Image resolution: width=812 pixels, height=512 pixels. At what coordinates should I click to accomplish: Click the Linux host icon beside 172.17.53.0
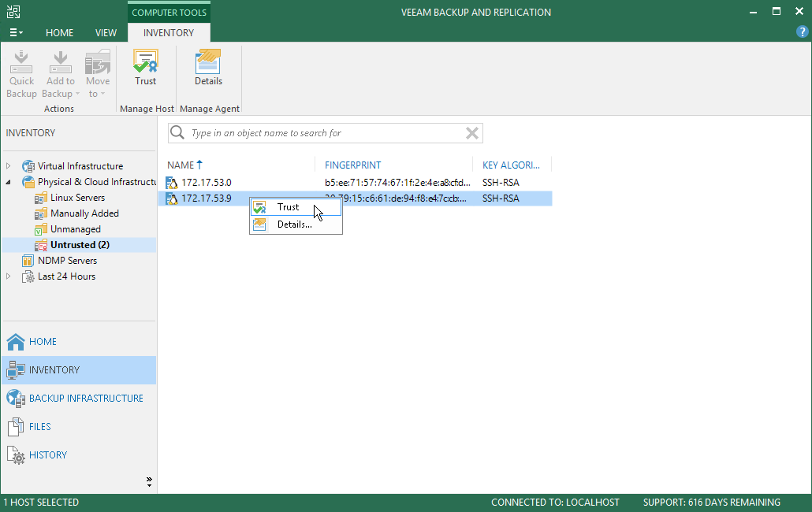click(x=171, y=183)
